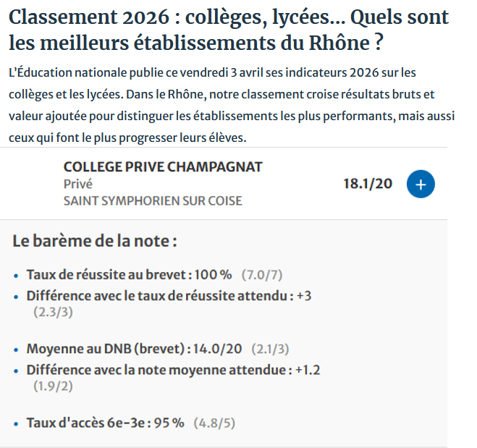Click the intro paragraph about 2026 indicators
This screenshot has width=477, height=448.
pos(224,105)
